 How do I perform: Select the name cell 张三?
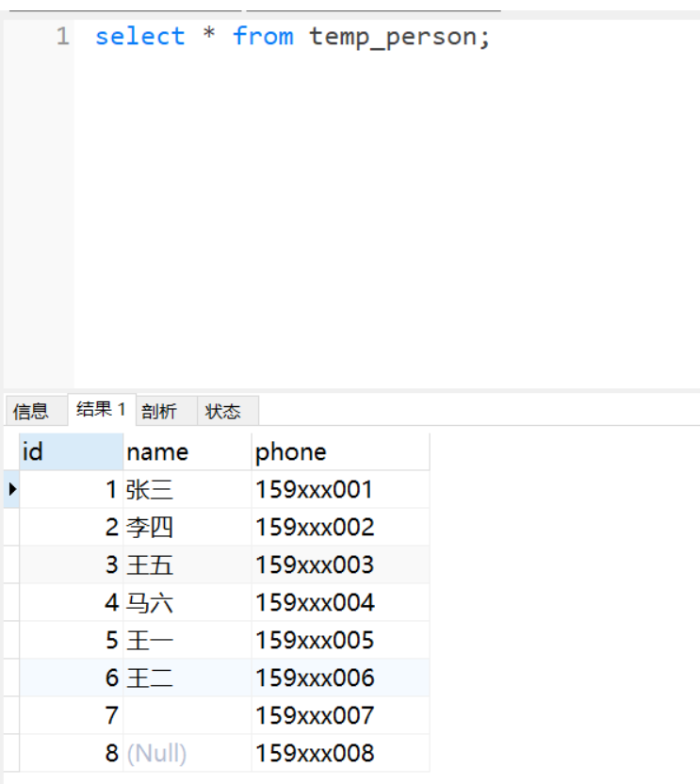[x=187, y=489]
